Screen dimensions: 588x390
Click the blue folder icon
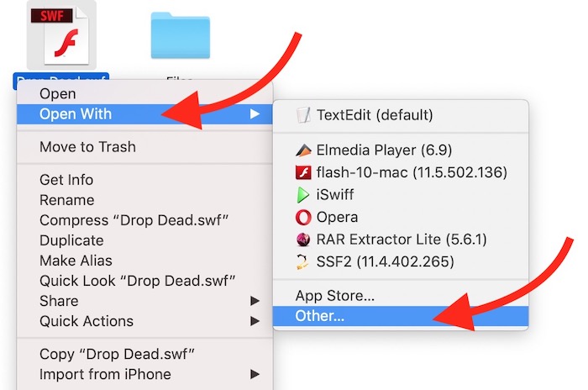180,35
